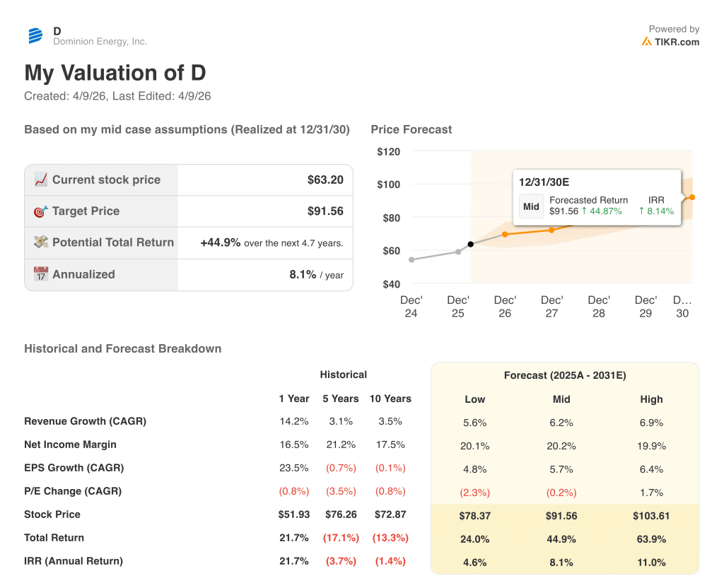
Task: Click the 63.9% high total return forecast
Action: tap(651, 539)
